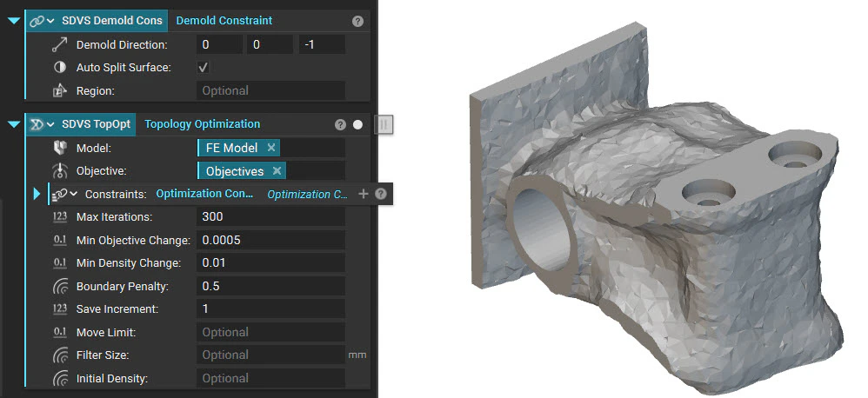868x398 pixels.
Task: Edit Demold Direction X value 0
Action: click(219, 44)
